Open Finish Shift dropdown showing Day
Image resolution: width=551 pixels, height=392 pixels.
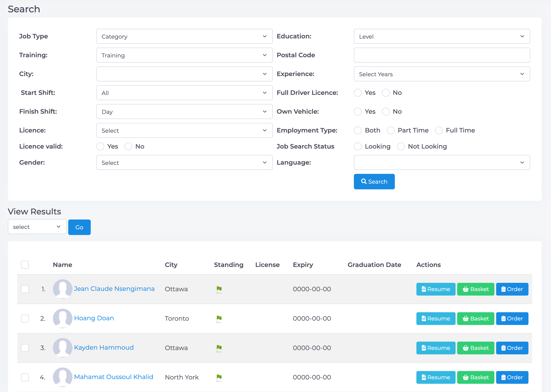click(184, 112)
